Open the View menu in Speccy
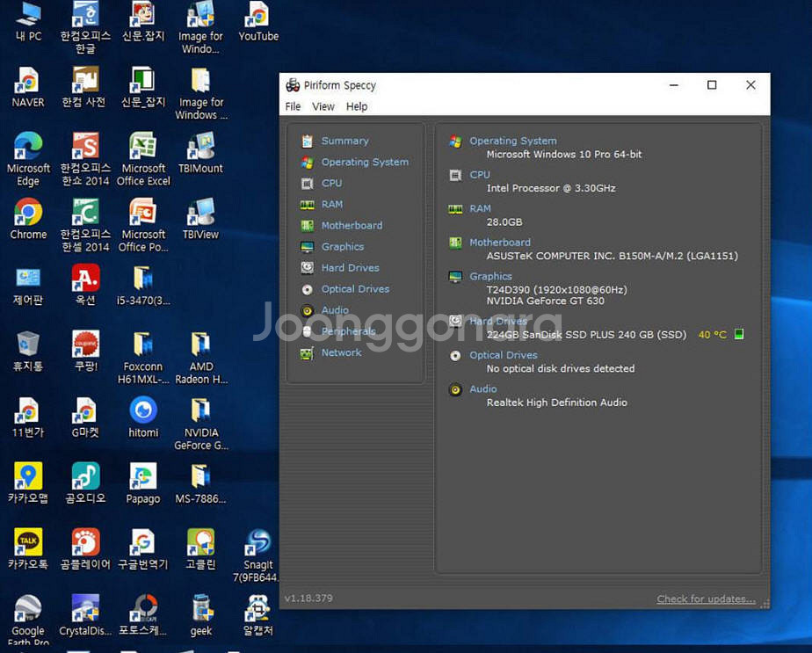 323,106
